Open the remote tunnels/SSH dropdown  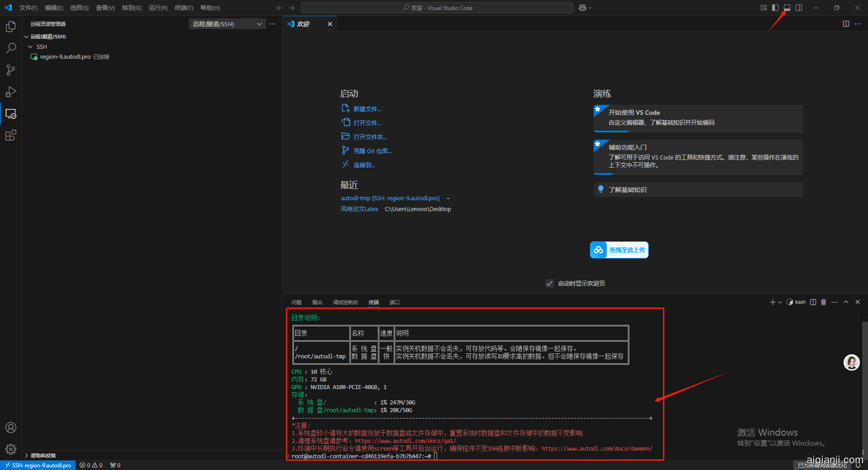[226, 24]
